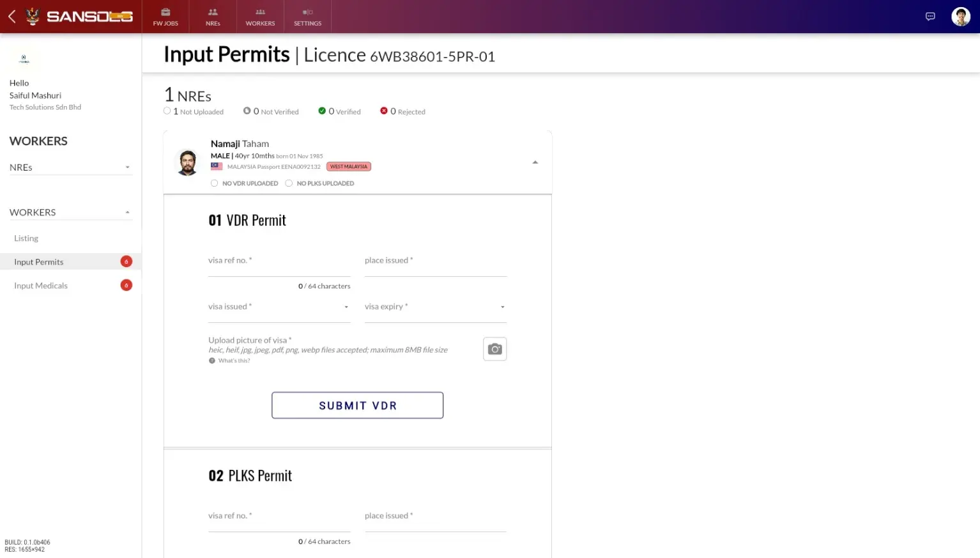Select Input Permits in the sidebar
Screen dimensions: 980x558
[70, 261]
